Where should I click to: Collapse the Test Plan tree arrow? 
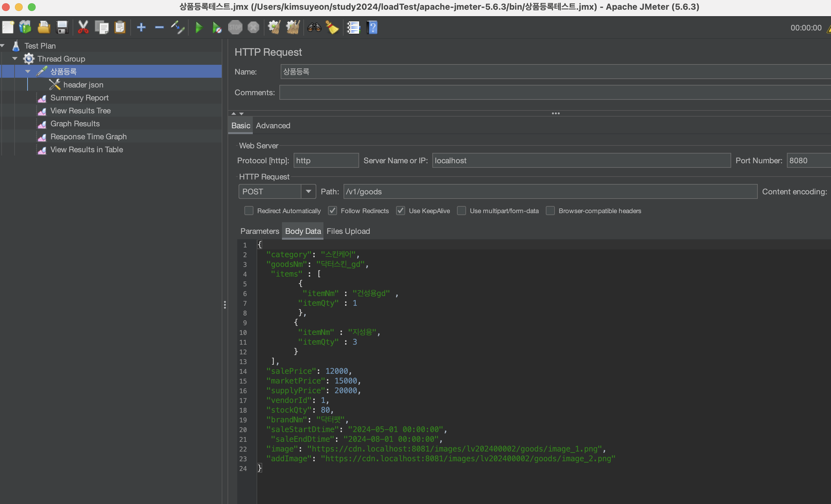pyautogui.click(x=2, y=45)
